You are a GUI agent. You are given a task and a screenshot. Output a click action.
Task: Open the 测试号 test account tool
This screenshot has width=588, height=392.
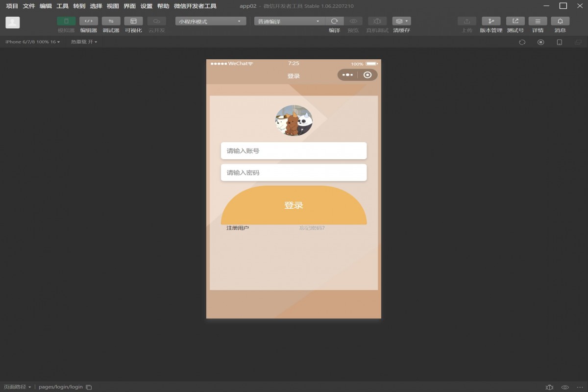pyautogui.click(x=515, y=24)
